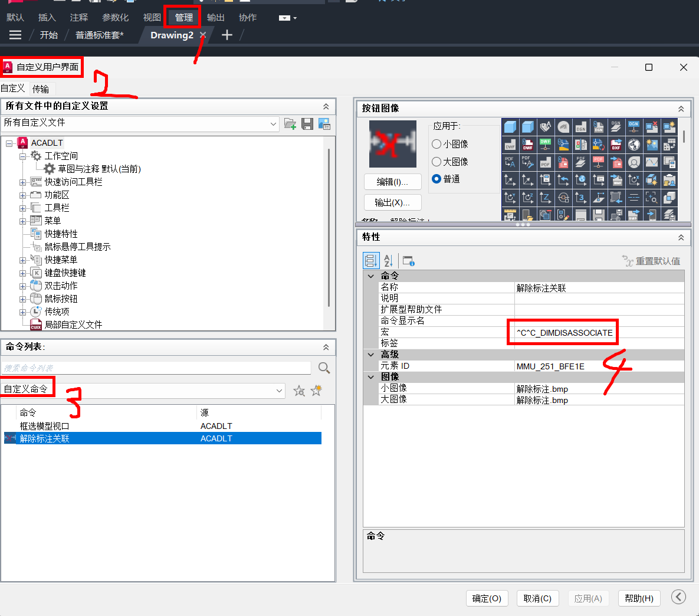Click the new drawing plus tab button
Viewport: 699px width, 616px height.
[x=227, y=35]
